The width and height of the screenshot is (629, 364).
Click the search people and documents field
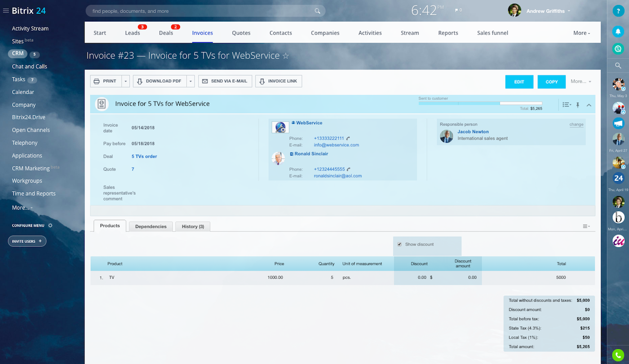point(202,11)
